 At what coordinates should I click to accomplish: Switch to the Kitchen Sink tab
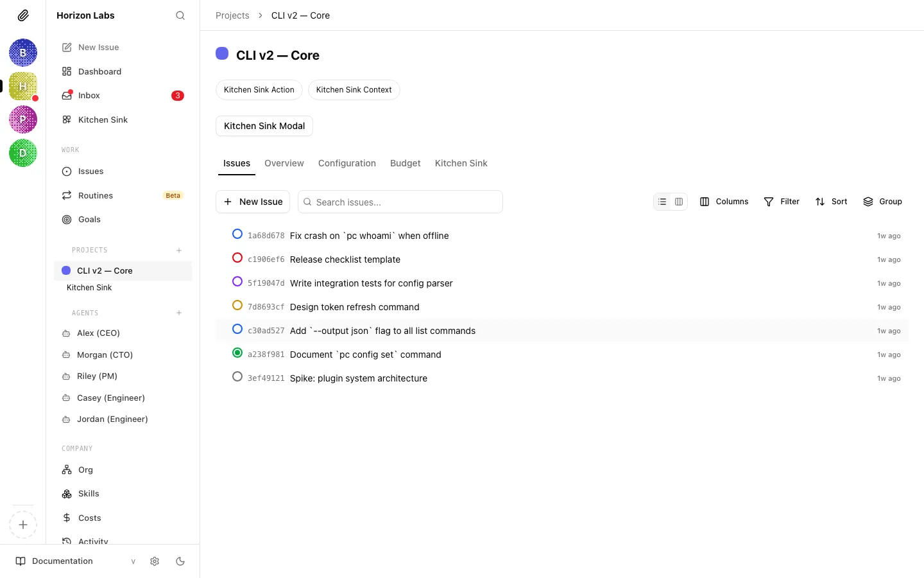pos(461,163)
